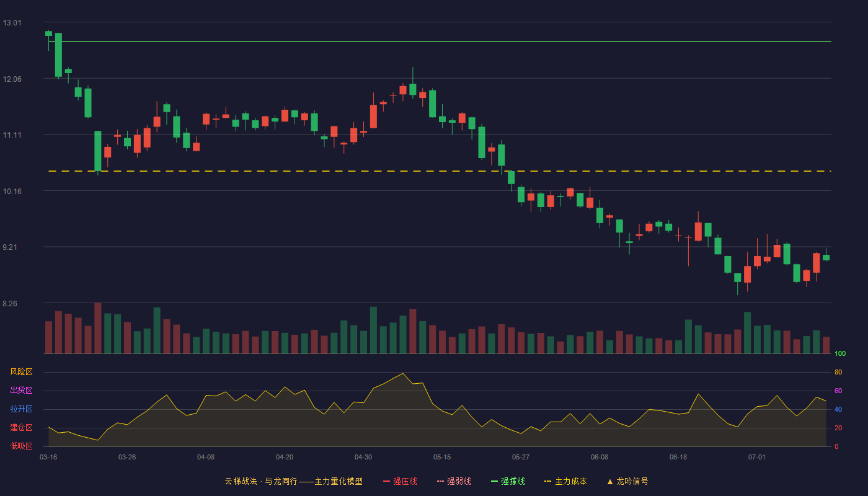
Task: Click the red 强压线 legend marker
Action: 387,481
